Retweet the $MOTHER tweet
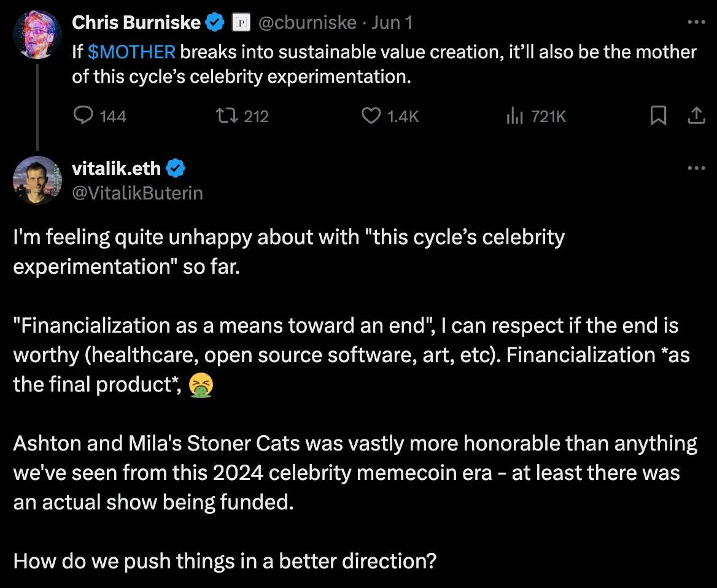 227,115
